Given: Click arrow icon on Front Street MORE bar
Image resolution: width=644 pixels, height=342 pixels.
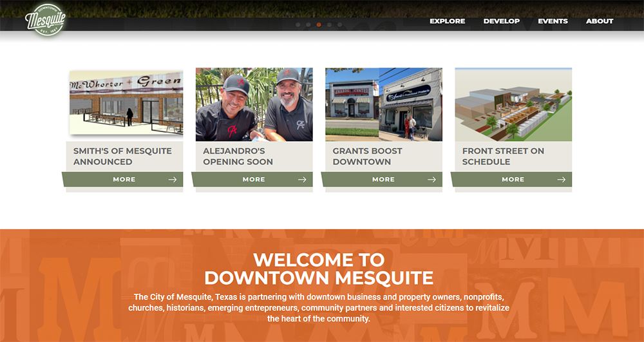Looking at the screenshot, I should [562, 180].
